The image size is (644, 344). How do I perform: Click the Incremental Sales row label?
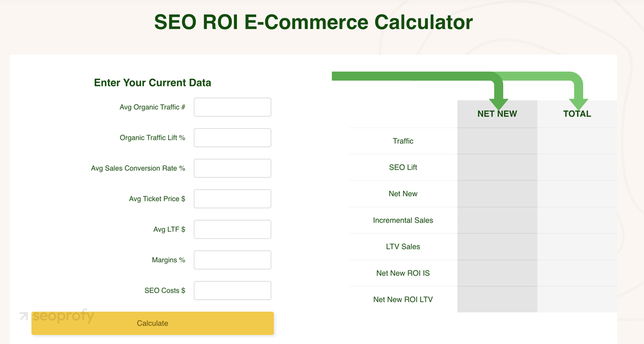coord(403,220)
